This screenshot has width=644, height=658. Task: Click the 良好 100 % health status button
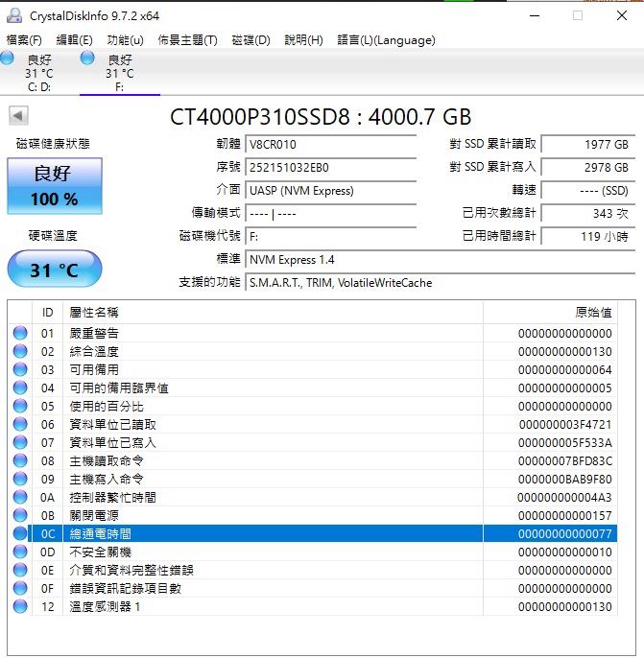54,186
